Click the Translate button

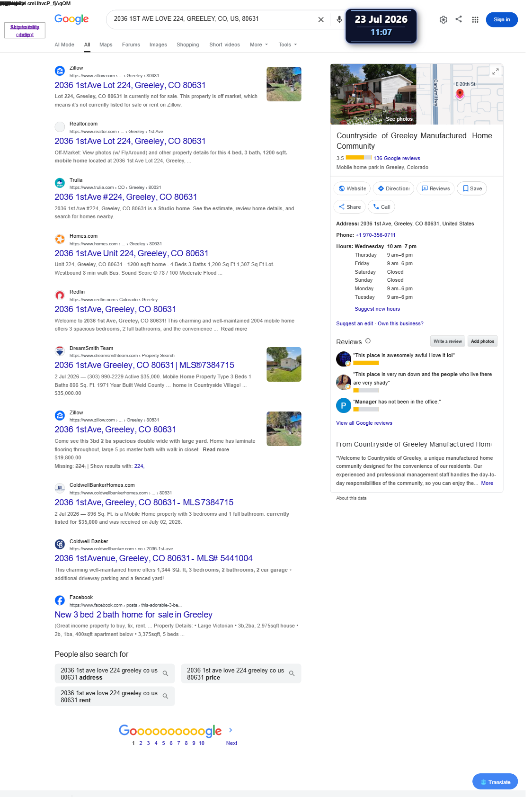click(495, 782)
